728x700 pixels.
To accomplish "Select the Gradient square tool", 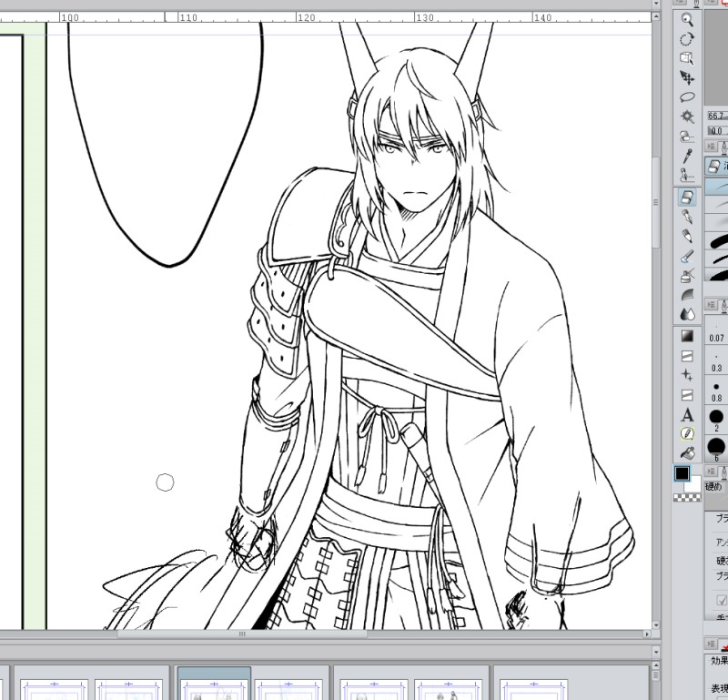I will (687, 336).
